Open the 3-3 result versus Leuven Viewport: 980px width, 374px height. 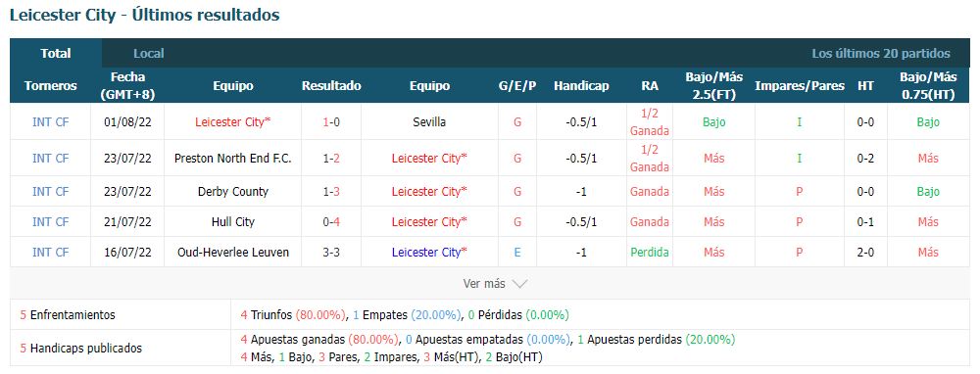coord(331,253)
